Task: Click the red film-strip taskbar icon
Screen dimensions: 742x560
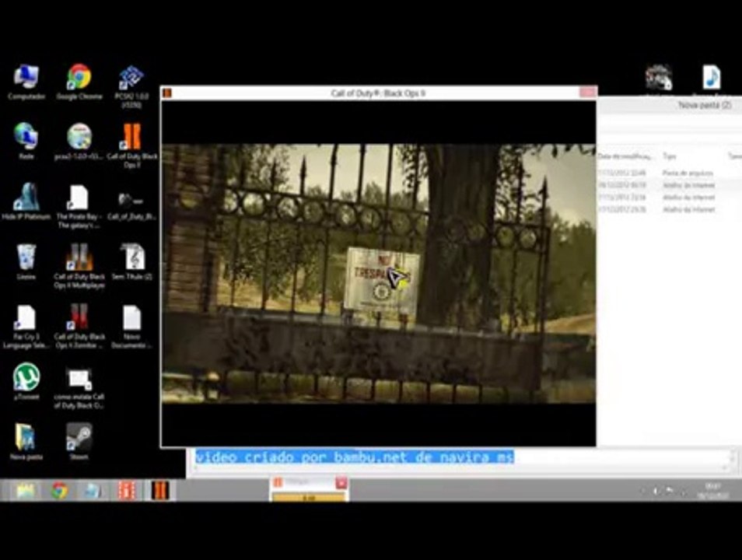Action: click(x=126, y=491)
